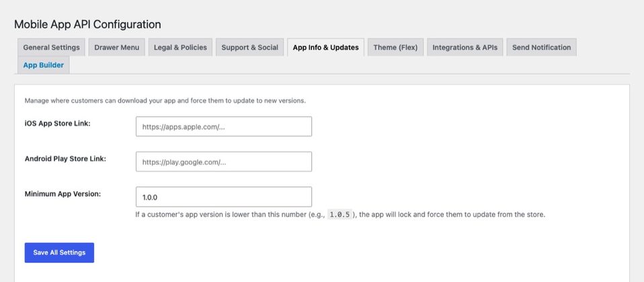
Task: Click the 1.0.5 example version code
Action: [x=339, y=215]
